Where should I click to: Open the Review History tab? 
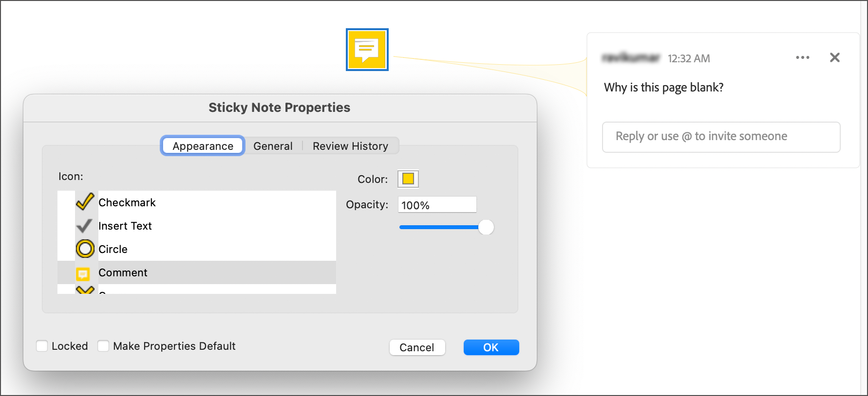pos(350,146)
